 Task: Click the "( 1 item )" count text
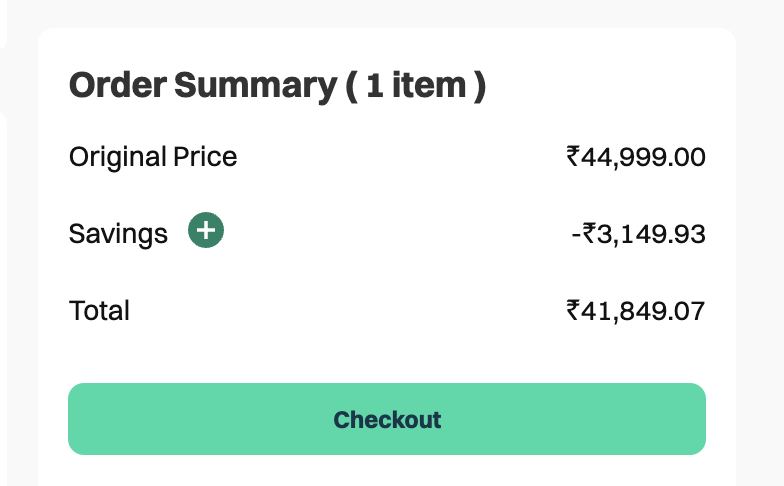pos(416,86)
